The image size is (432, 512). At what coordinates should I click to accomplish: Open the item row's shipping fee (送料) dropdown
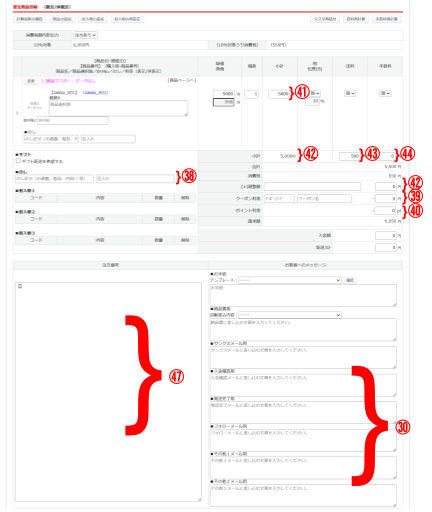(x=350, y=93)
